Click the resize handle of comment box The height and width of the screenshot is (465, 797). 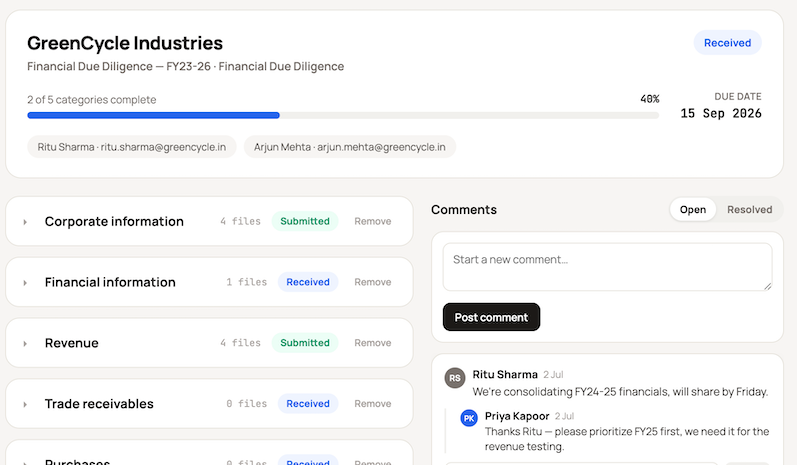click(768, 286)
